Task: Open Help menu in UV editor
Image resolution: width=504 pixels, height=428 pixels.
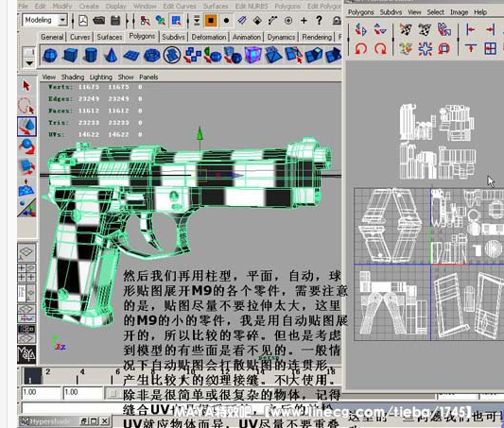Action: pyautogui.click(x=480, y=12)
